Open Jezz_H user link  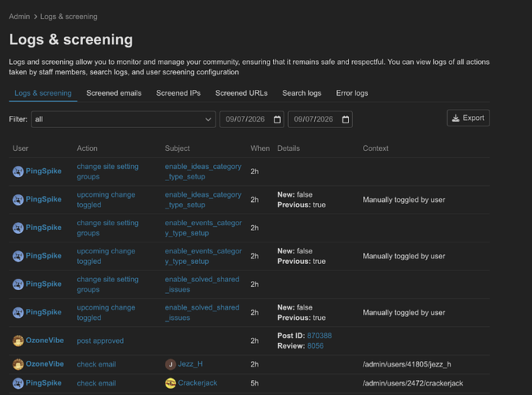(190, 364)
